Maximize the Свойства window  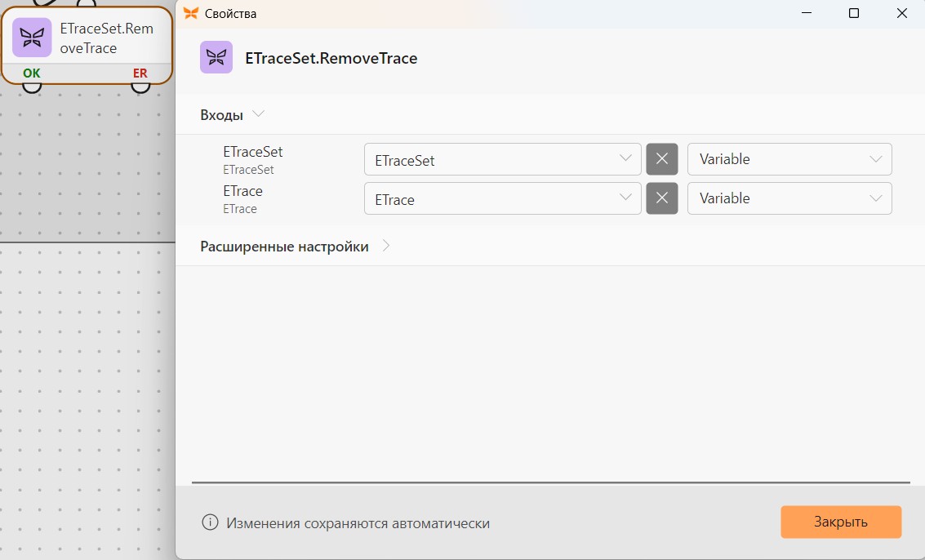pos(854,13)
